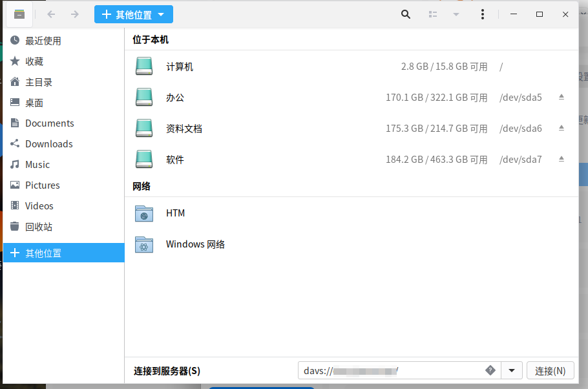Screen dimensions: 588x389
Task: Eject the 软件 volume on /dev/sda7
Action: (561, 159)
